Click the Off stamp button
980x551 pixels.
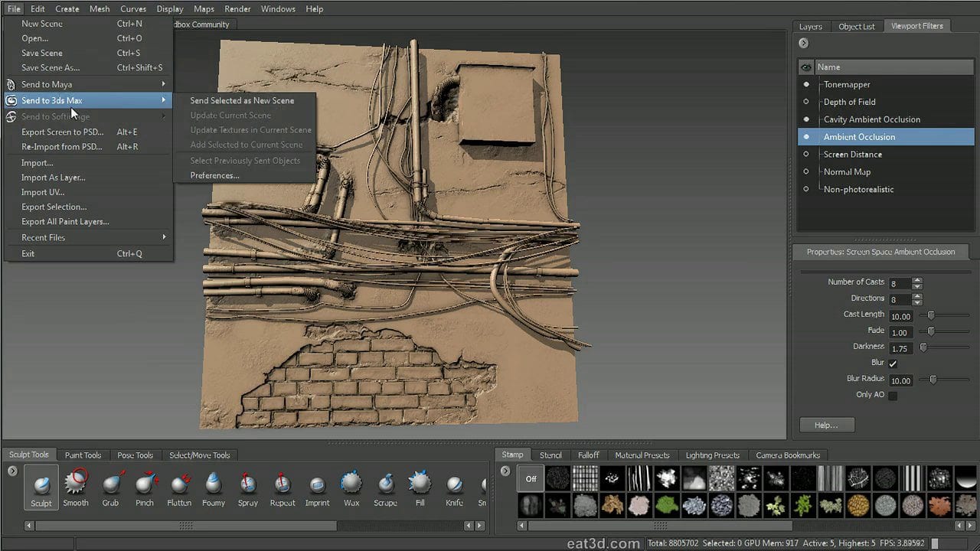(531, 478)
